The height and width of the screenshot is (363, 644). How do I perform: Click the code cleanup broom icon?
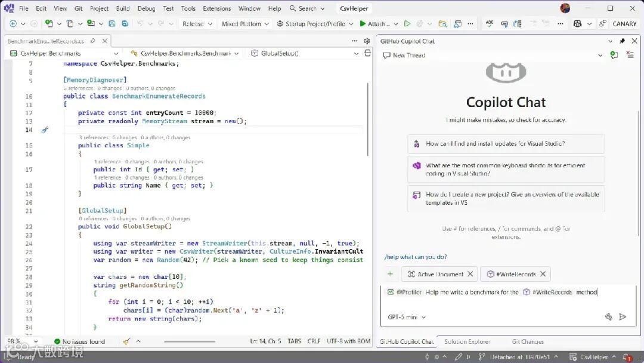(x=126, y=342)
